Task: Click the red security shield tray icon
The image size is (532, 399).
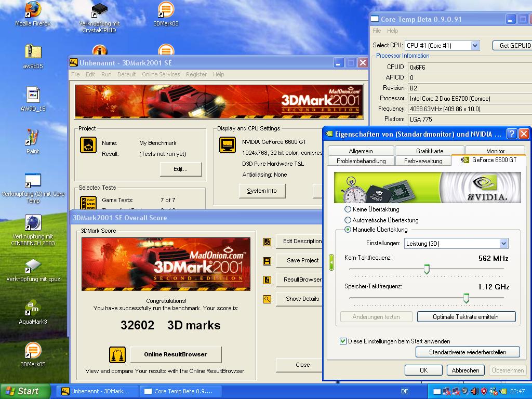Action: point(484,391)
